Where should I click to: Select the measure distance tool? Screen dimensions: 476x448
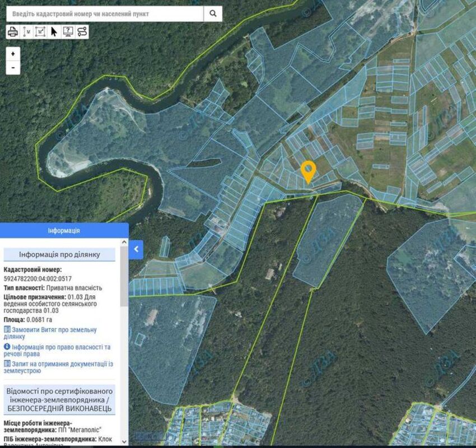click(26, 31)
